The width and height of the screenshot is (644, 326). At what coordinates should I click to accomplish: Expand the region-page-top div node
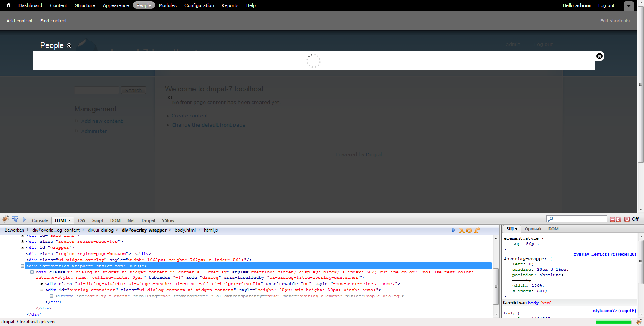pos(22,242)
